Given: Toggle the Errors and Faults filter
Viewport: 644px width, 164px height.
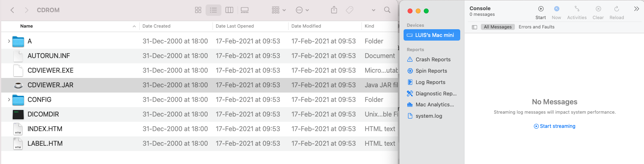Looking at the screenshot, I should [536, 27].
